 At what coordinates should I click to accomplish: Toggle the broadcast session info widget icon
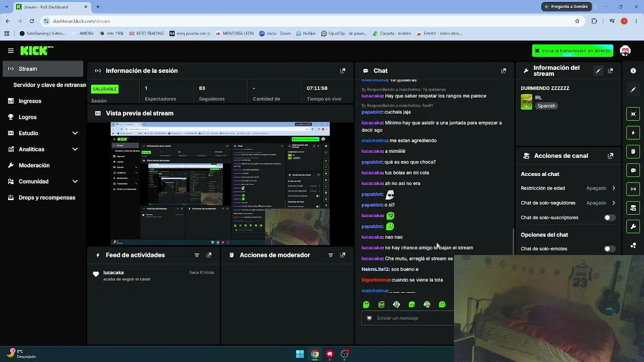click(x=633, y=189)
